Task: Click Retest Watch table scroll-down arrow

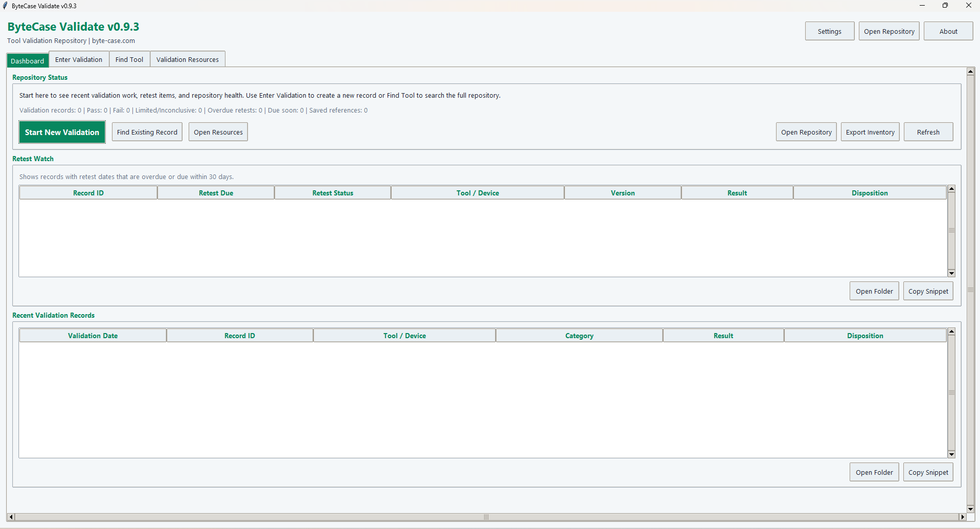Action: (x=951, y=273)
